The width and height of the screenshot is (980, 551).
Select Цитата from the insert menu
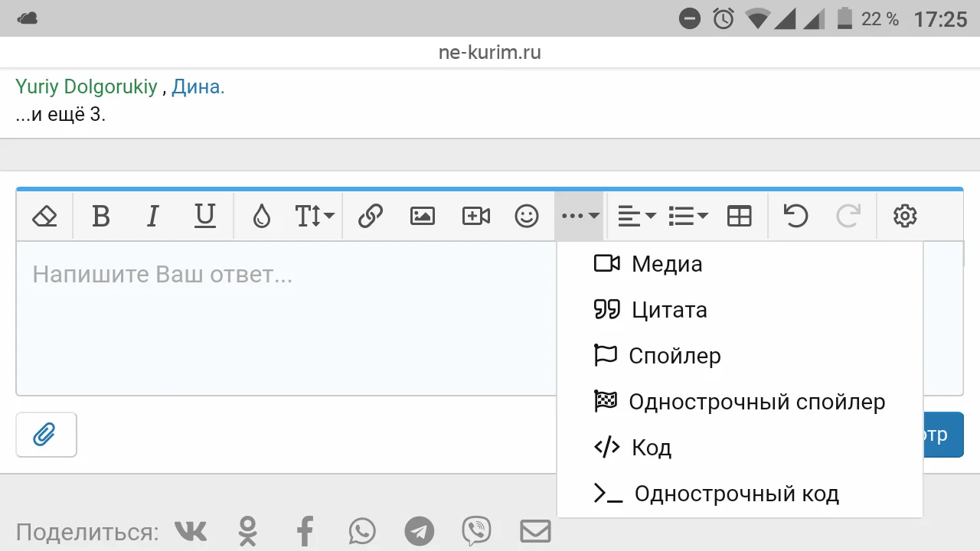668,310
